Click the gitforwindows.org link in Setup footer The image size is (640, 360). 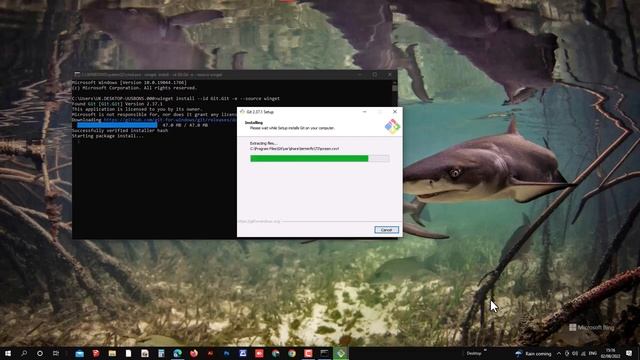pos(259,221)
